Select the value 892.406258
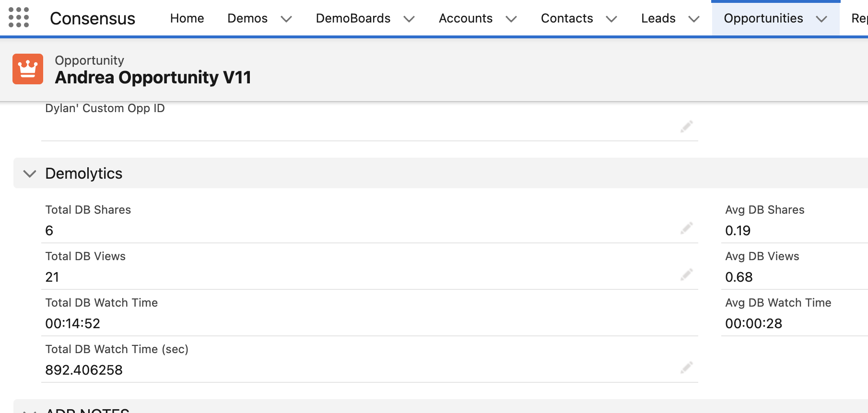Image resolution: width=868 pixels, height=413 pixels. 84,370
